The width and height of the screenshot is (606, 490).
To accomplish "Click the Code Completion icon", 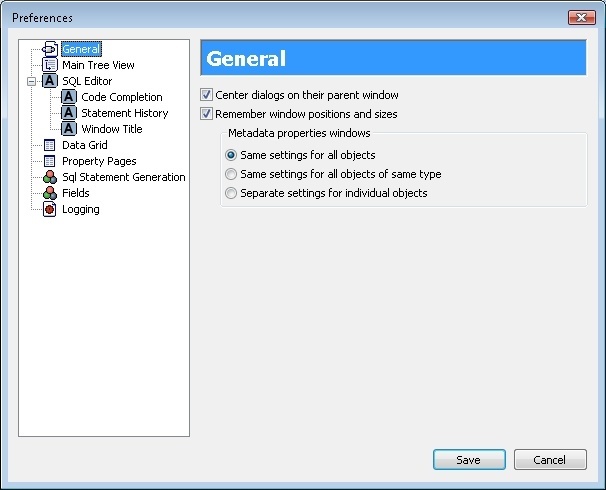I will click(69, 97).
